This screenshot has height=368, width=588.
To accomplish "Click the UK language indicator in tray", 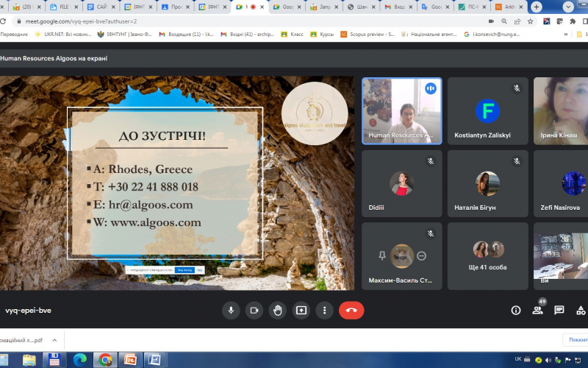I will [x=518, y=359].
